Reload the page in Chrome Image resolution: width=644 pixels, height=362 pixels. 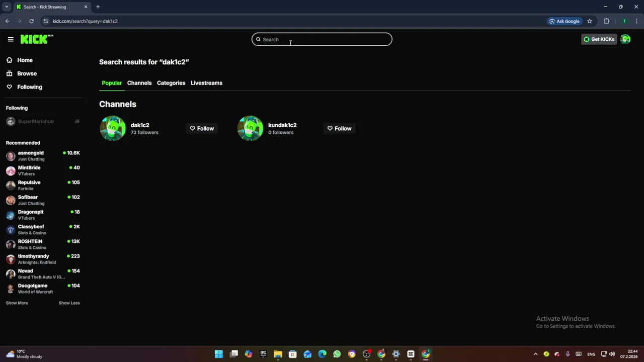pyautogui.click(x=31, y=21)
